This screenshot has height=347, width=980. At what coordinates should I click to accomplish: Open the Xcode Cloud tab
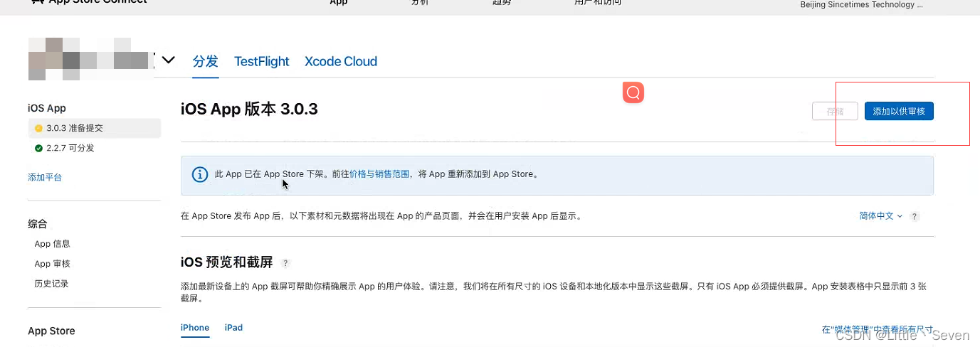pos(341,61)
